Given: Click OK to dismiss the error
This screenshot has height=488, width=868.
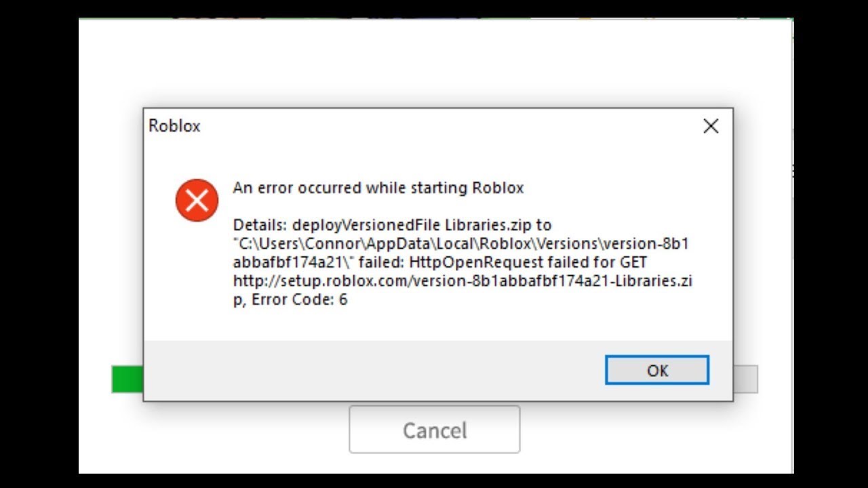Looking at the screenshot, I should click(x=657, y=371).
